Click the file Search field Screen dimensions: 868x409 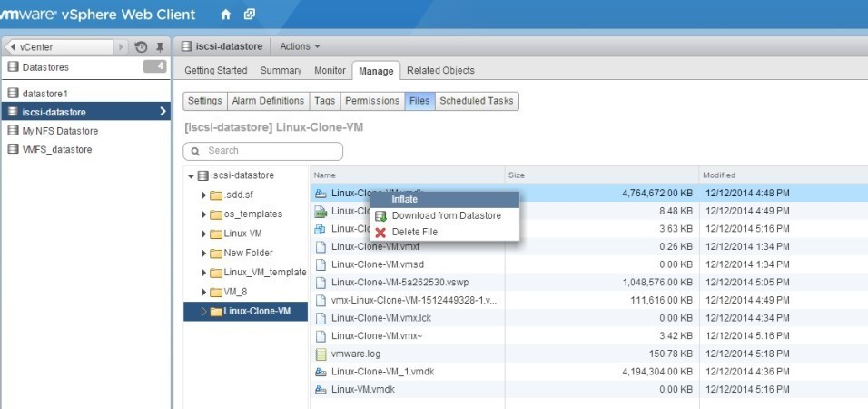point(263,151)
